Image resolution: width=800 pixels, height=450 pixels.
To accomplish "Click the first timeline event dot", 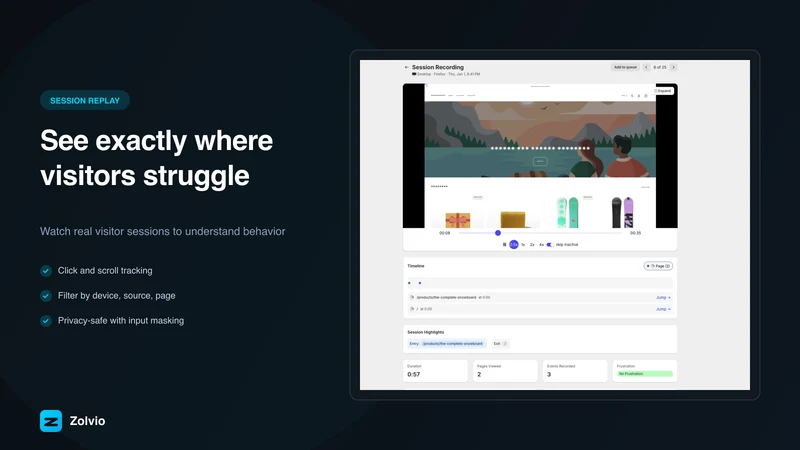I will (x=409, y=283).
